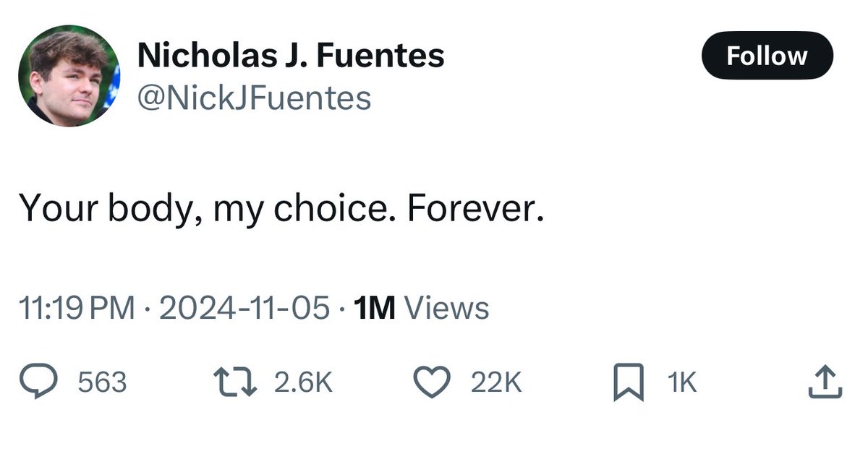Click the 22K likes count
868x454 pixels.
point(495,383)
